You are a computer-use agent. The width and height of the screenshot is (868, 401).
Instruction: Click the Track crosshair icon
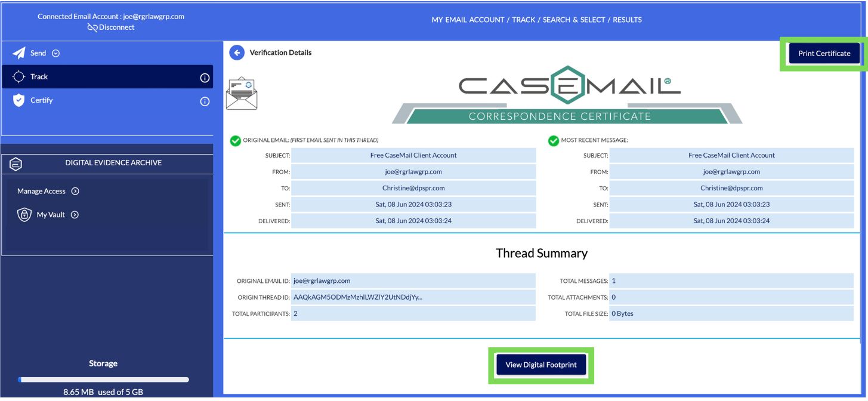click(19, 76)
